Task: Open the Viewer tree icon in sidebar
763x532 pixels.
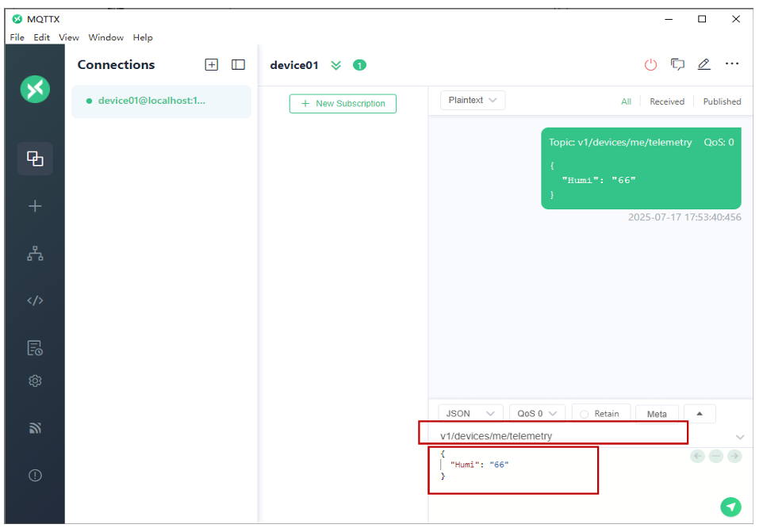Action: (35, 254)
